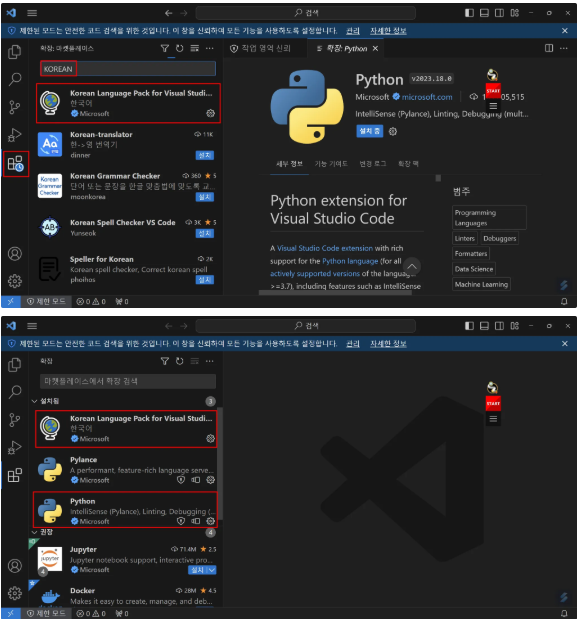Toggle primary sidebar in bottom window title bar

(469, 326)
